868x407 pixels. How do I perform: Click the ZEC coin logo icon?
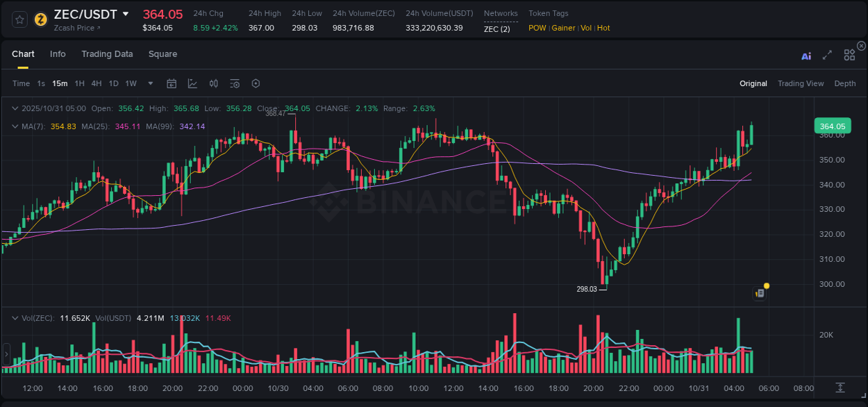pyautogui.click(x=40, y=19)
